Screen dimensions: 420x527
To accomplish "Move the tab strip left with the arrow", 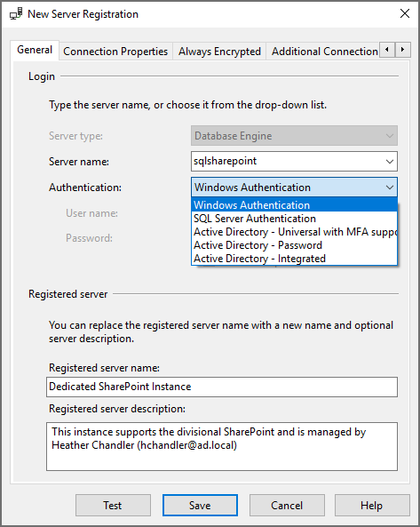I will [387, 50].
